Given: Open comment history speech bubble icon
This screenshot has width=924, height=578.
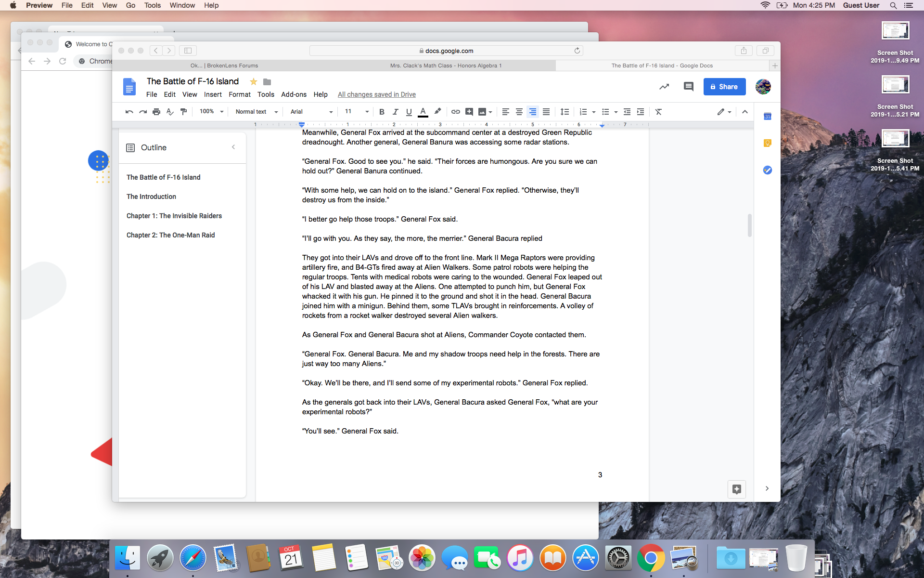Looking at the screenshot, I should click(x=689, y=87).
